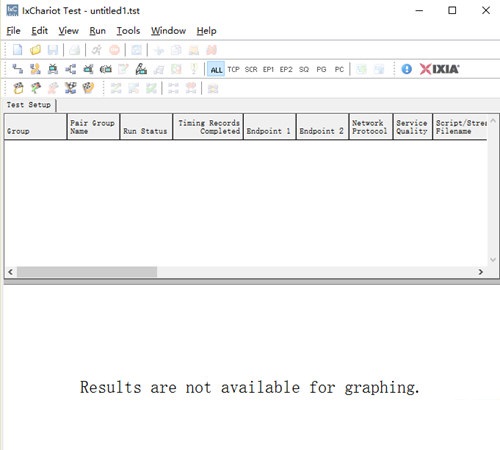The width and height of the screenshot is (500, 450).
Task: Click the red Stop test icon
Action: point(114,50)
